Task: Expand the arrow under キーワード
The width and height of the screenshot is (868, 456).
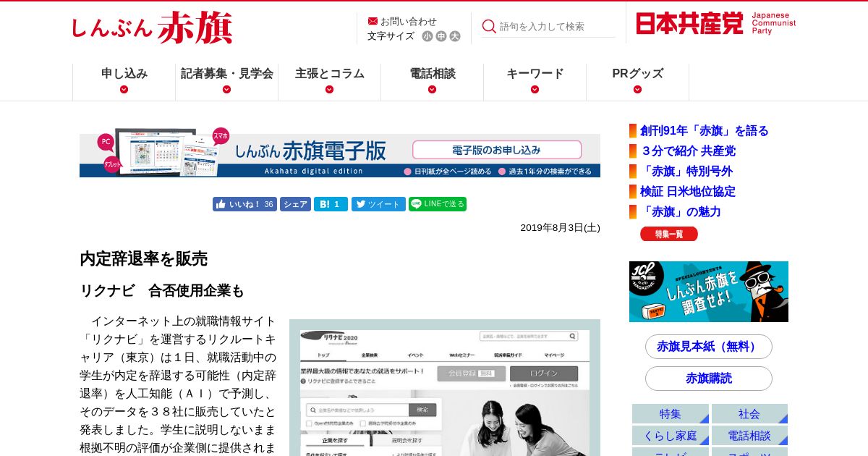Action: [535, 89]
